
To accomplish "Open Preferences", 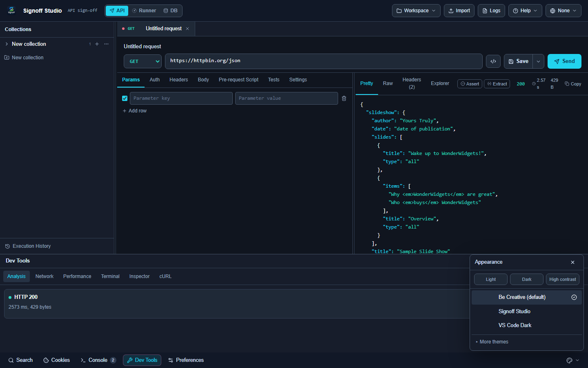I will click(186, 360).
